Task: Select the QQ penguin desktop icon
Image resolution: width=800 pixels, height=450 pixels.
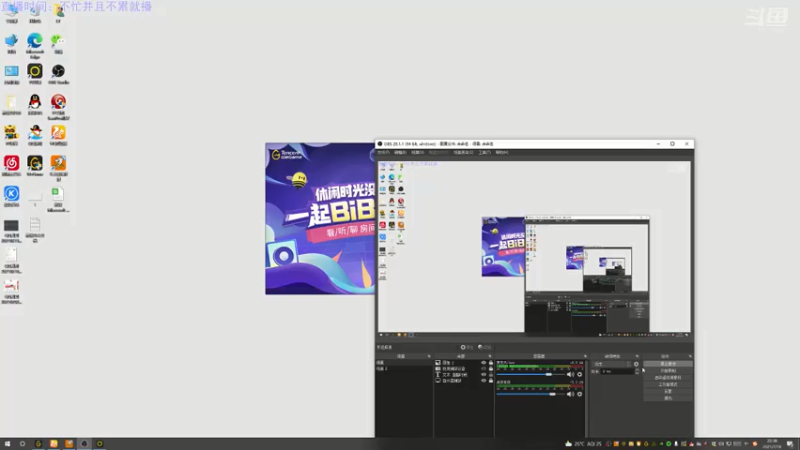Action: click(35, 102)
